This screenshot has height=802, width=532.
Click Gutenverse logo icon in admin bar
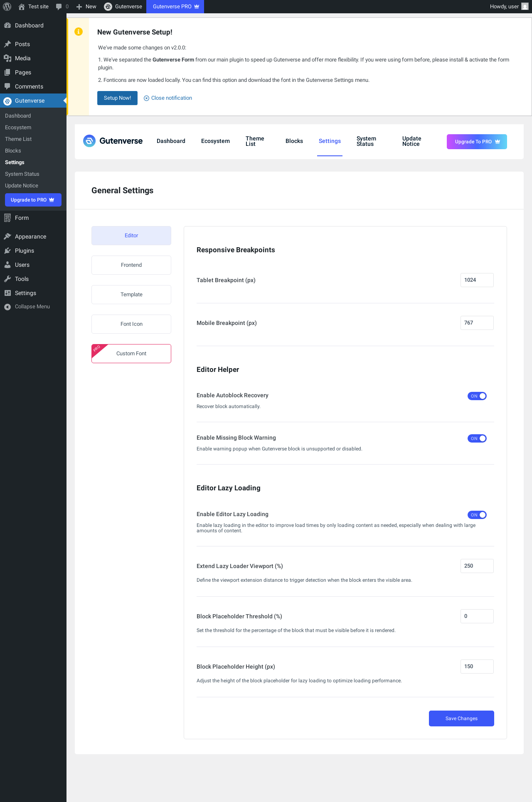pos(108,7)
